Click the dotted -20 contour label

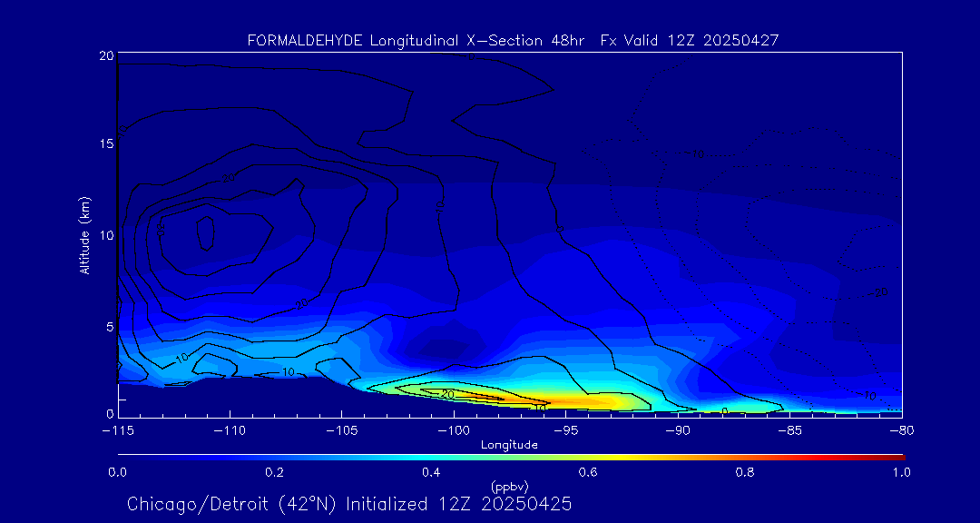pyautogui.click(x=880, y=292)
